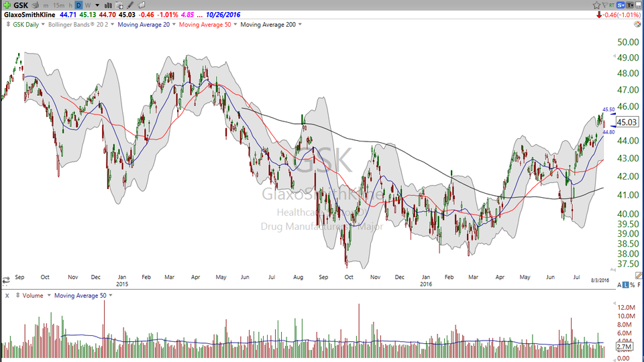644x362 pixels.
Task: Select the Daily D timeframe
Action: [78, 5]
